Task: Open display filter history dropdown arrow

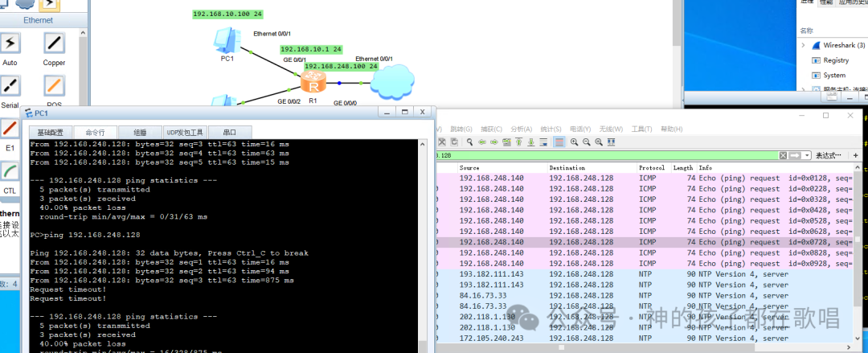Action: [x=808, y=156]
